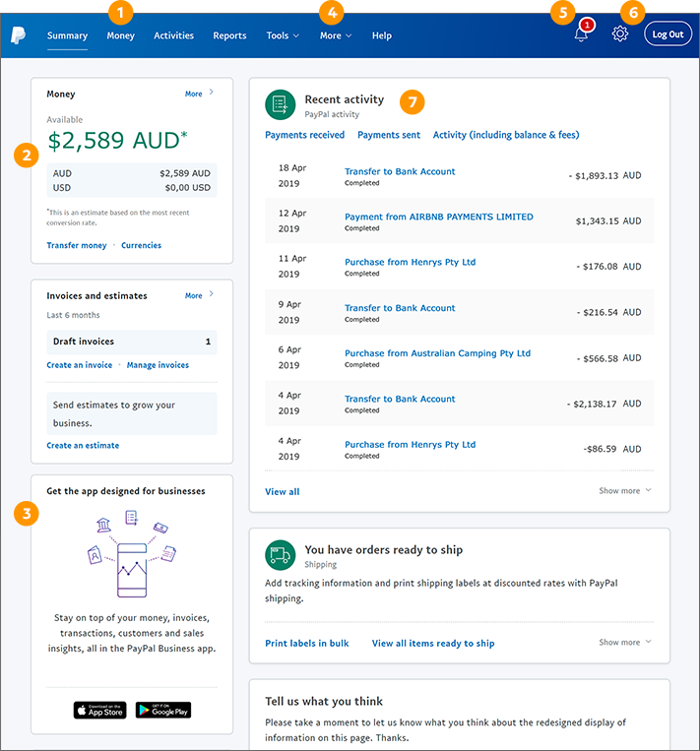The width and height of the screenshot is (700, 751).
Task: Get the app on Google Play
Action: (x=163, y=710)
